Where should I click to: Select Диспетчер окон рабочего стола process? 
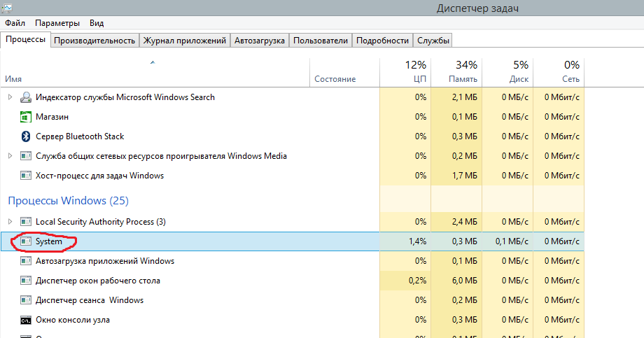click(x=98, y=281)
